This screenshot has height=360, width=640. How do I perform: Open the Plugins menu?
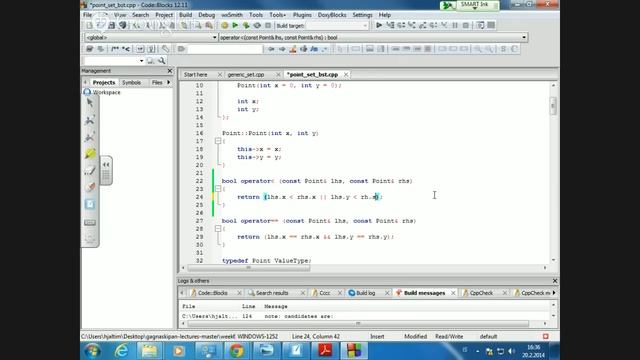coord(302,15)
